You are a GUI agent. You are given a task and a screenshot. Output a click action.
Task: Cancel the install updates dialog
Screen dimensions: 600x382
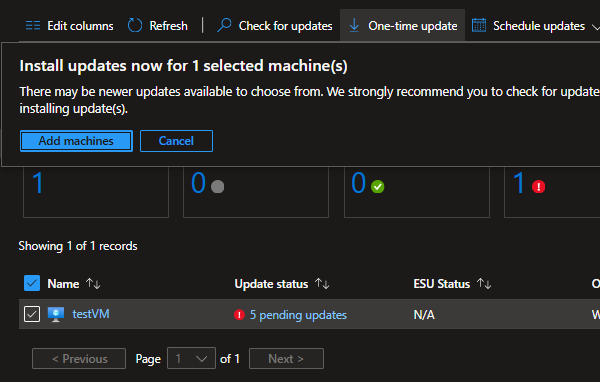click(176, 141)
